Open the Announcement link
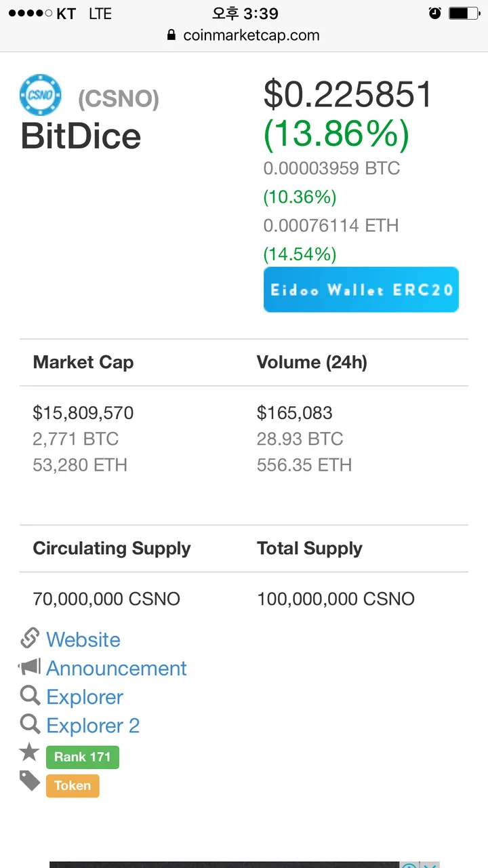This screenshot has width=488, height=868. tap(117, 668)
